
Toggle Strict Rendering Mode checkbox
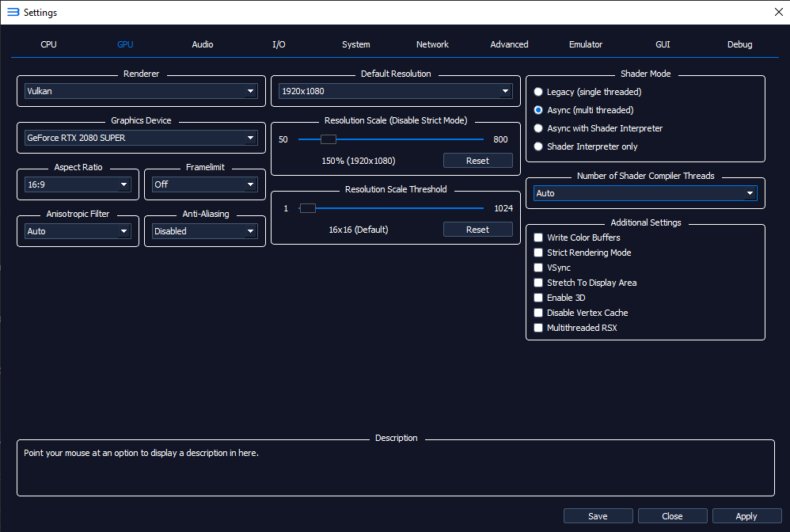pyautogui.click(x=583, y=253)
